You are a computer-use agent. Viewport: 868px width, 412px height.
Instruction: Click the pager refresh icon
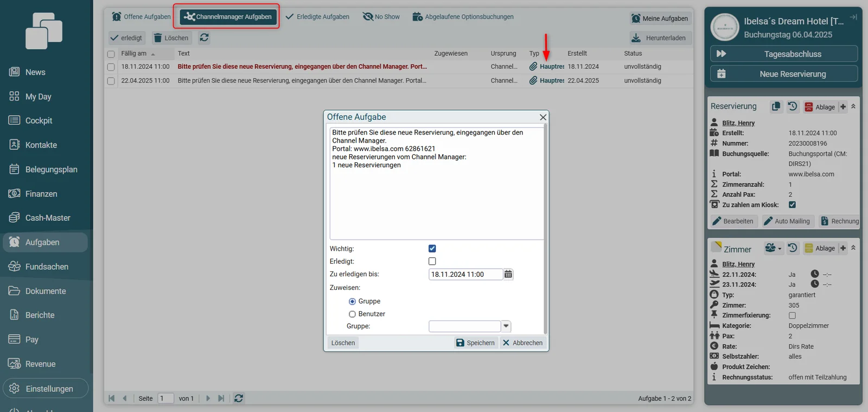point(239,398)
